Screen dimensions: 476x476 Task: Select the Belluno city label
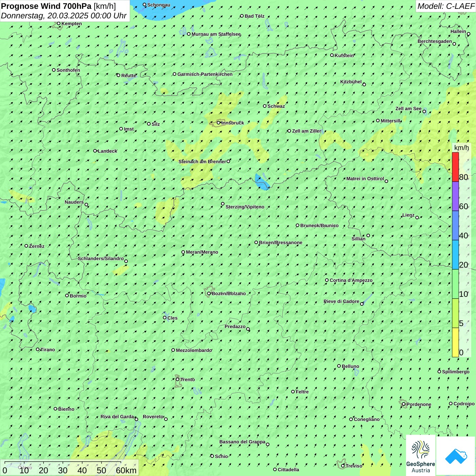click(351, 366)
